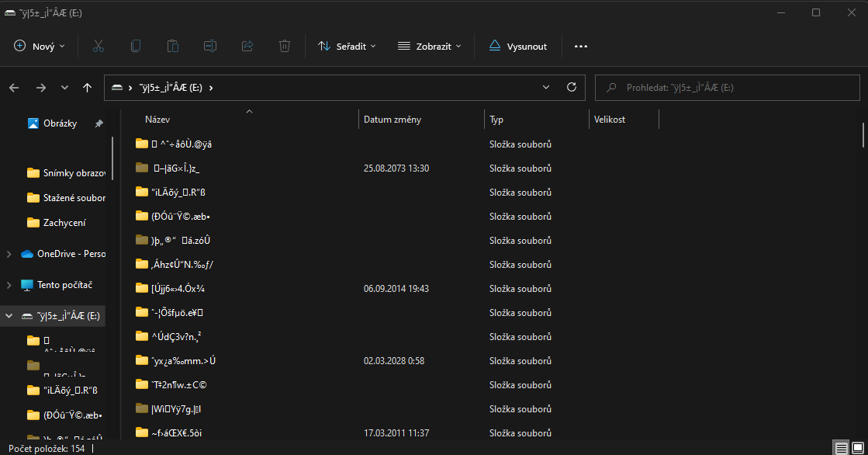
Task: Open the Nový dropdown menu
Action: pos(40,46)
